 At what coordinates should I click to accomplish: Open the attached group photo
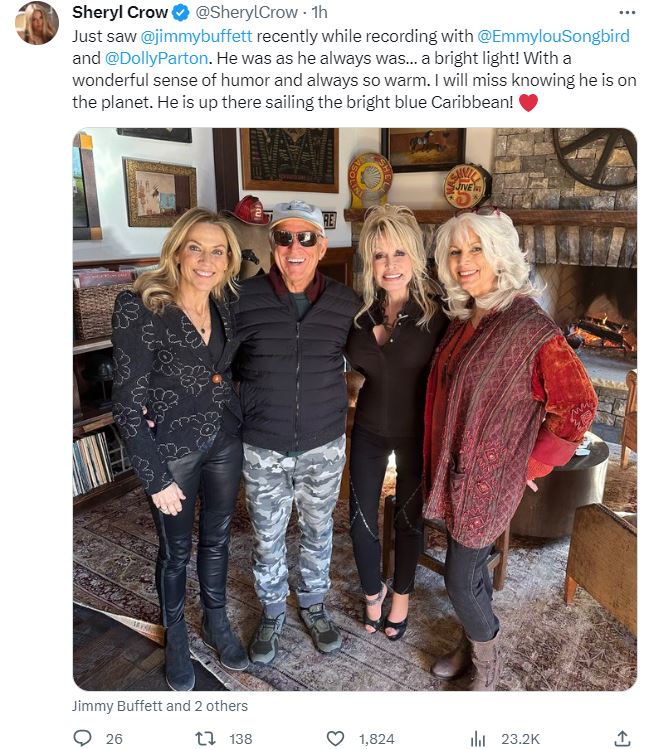pyautogui.click(x=354, y=409)
